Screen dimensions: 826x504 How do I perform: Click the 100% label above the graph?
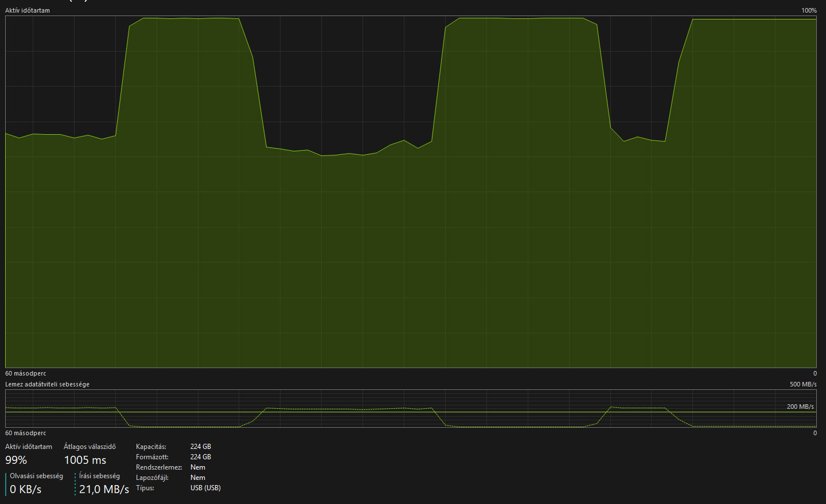[809, 10]
